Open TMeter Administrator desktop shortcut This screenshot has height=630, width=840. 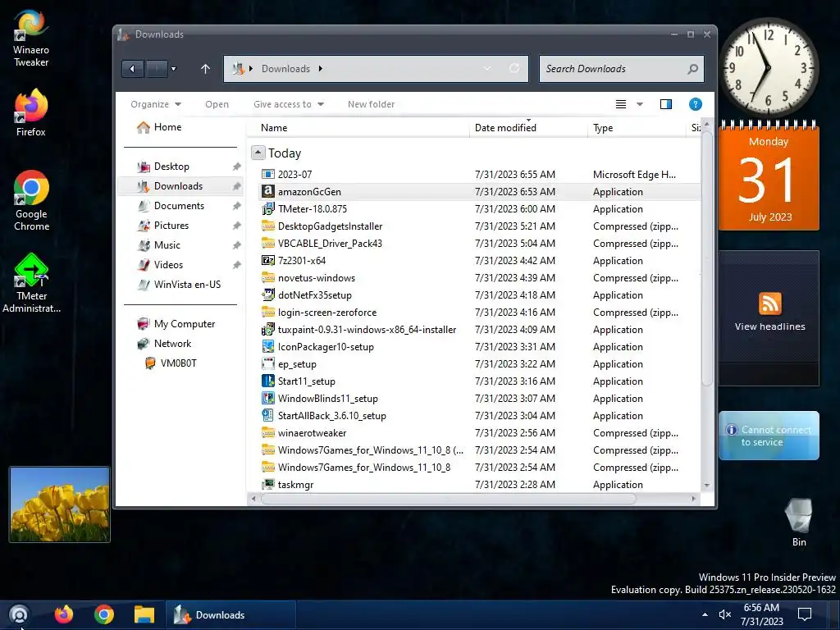pyautogui.click(x=31, y=283)
